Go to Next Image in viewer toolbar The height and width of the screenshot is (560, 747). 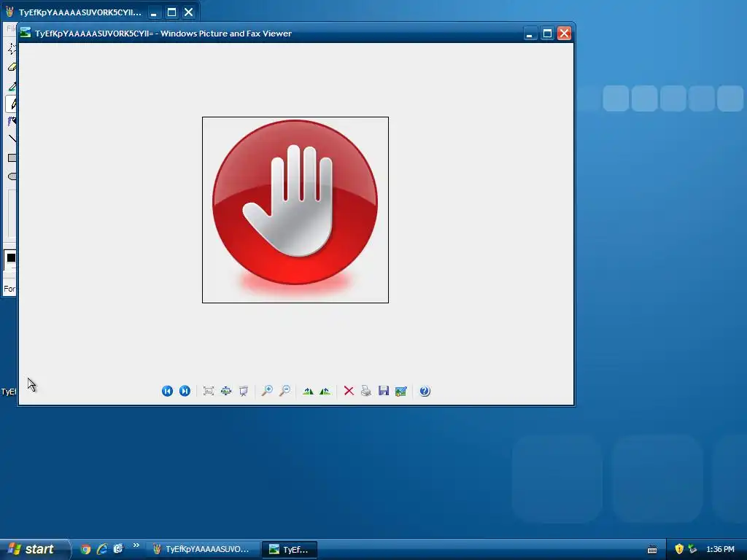[x=185, y=391]
